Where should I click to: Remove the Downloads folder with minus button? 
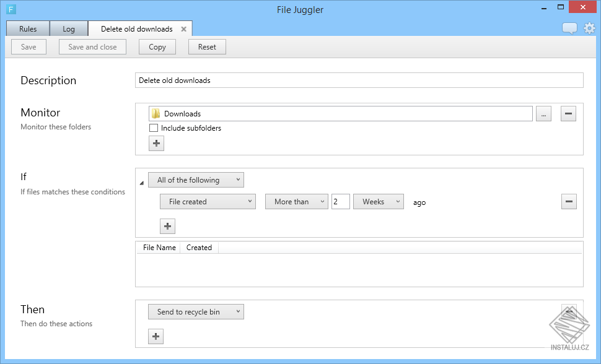[x=568, y=114]
